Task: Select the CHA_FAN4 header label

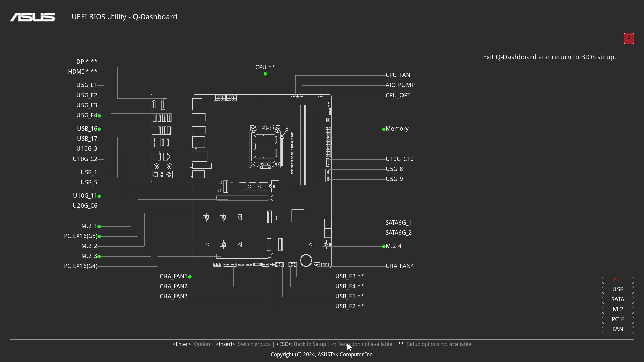Action: (x=400, y=266)
